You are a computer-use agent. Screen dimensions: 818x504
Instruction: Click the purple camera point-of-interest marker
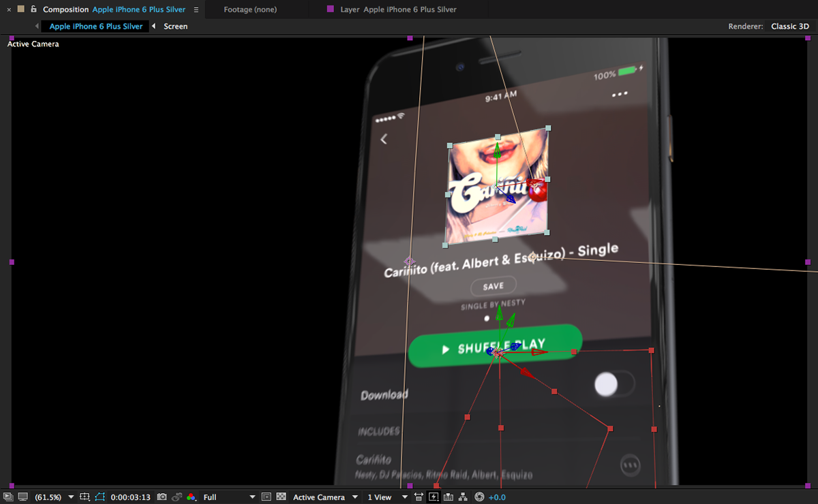(410, 262)
